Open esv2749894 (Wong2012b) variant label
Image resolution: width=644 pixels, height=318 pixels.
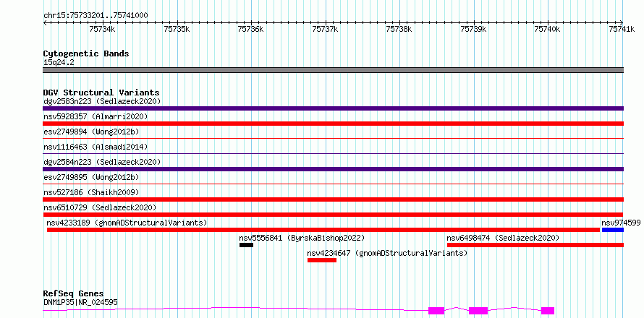click(91, 132)
